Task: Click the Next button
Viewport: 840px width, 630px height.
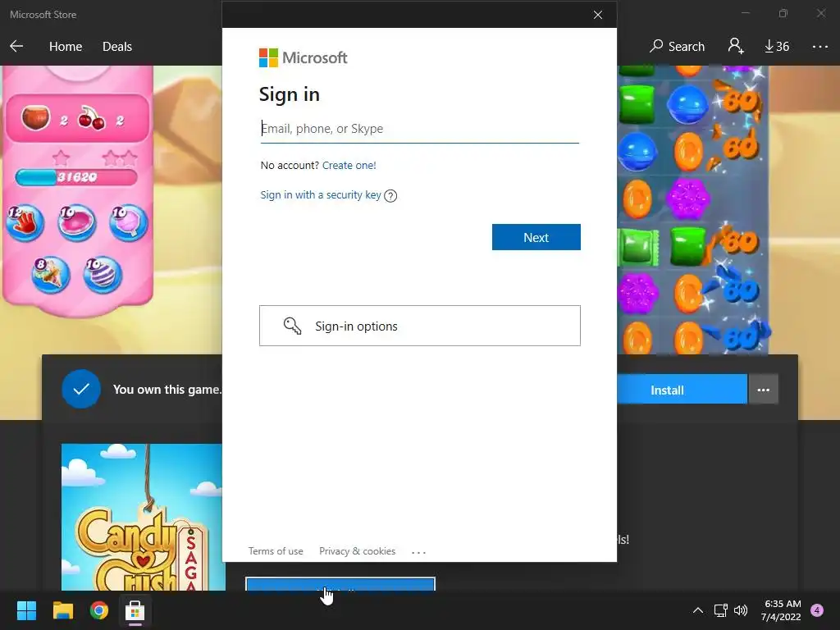Action: (536, 237)
